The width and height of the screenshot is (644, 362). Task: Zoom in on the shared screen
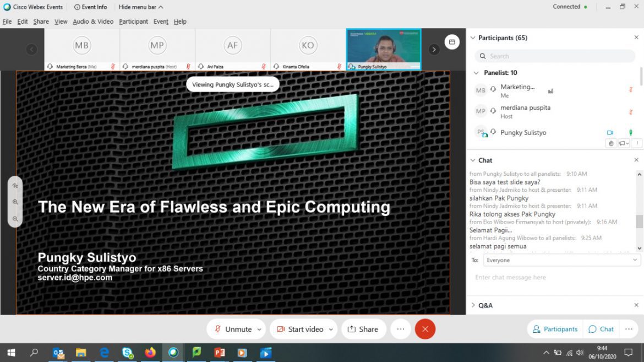pyautogui.click(x=15, y=202)
